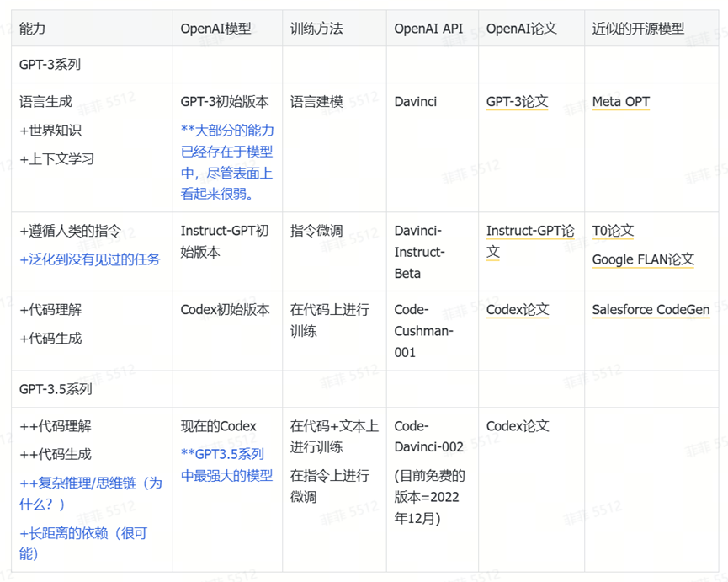728x582 pixels.
Task: Select the 能力 column header
Action: coord(27,27)
